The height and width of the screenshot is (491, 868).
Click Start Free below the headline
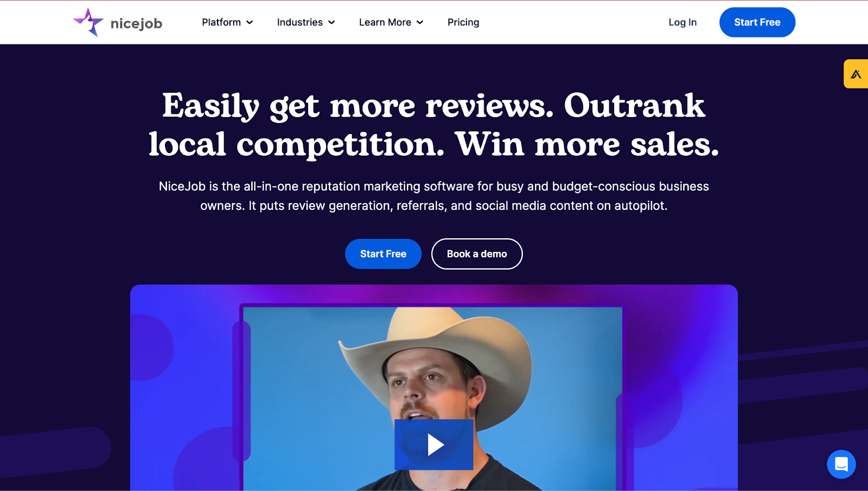[x=383, y=254]
